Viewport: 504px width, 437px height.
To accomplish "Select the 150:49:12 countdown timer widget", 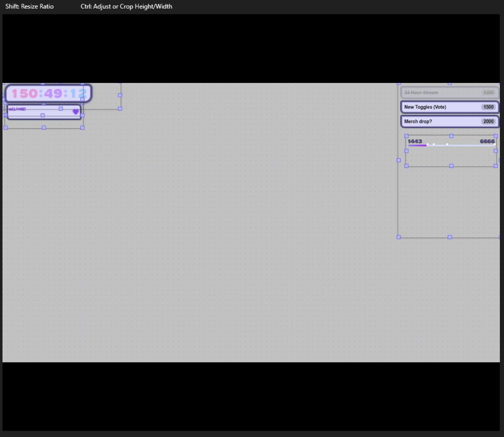I will (x=48, y=94).
